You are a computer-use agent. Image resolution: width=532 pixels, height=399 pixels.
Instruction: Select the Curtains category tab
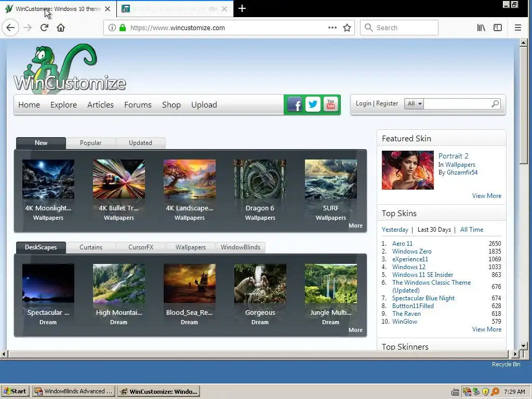91,247
